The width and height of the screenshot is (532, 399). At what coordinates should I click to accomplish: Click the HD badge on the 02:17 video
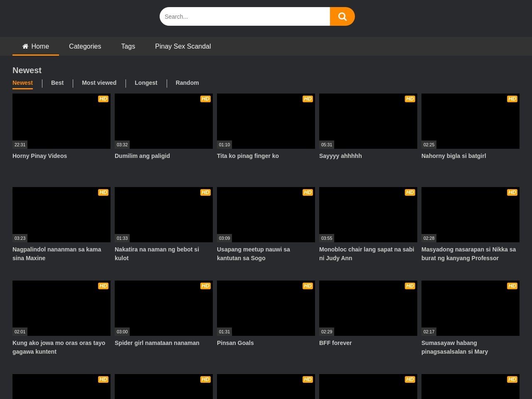pos(512,286)
